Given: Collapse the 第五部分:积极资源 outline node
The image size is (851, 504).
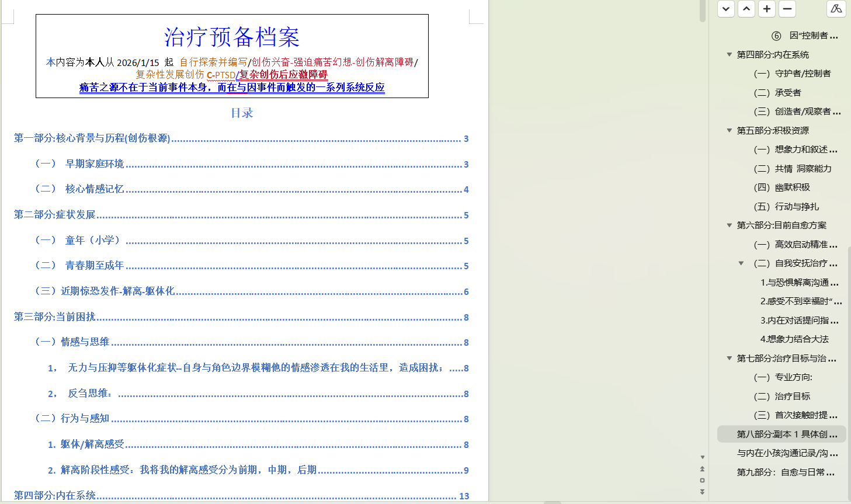Looking at the screenshot, I should click(729, 130).
